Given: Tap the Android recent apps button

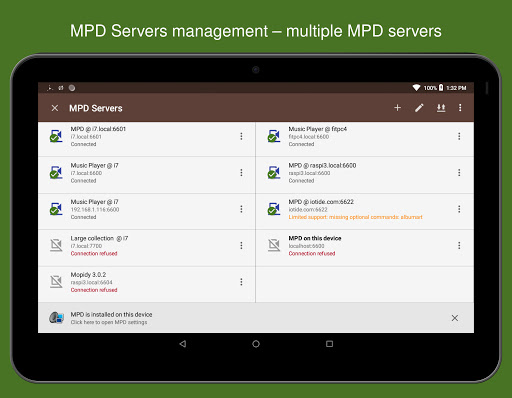Looking at the screenshot, I should 329,344.
